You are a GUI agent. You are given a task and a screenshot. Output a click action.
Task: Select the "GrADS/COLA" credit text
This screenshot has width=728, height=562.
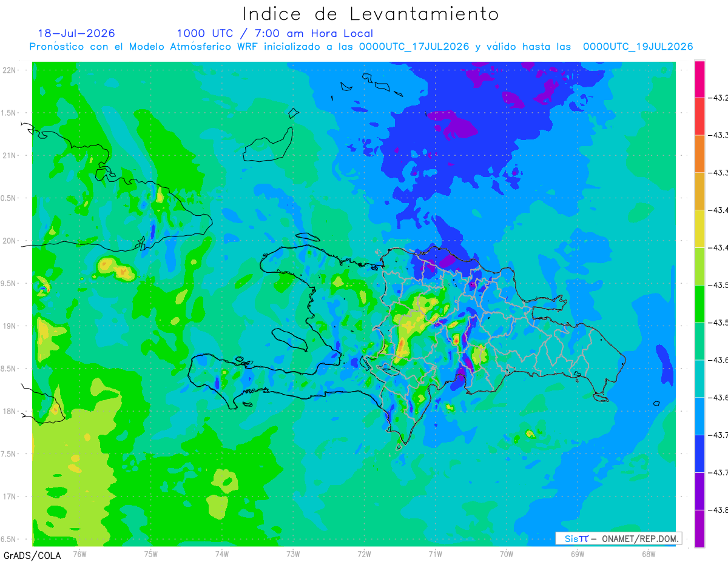32,555
